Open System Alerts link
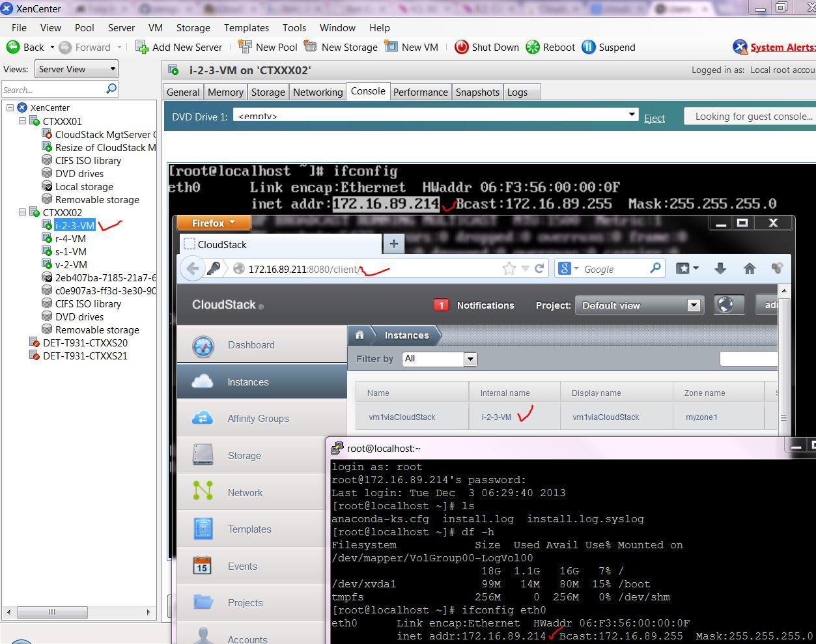The width and height of the screenshot is (816, 644). 782,47
